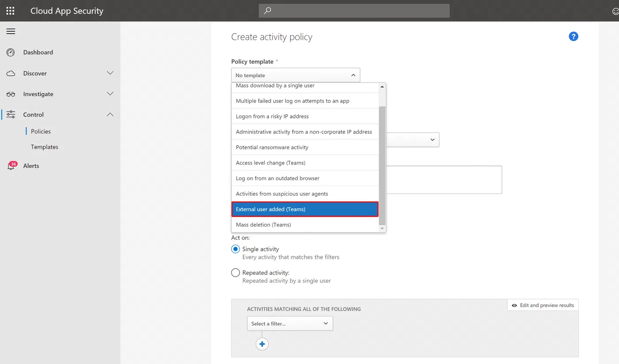Choose Mass download by a single user
This screenshot has height=364, width=619.
pos(305,87)
